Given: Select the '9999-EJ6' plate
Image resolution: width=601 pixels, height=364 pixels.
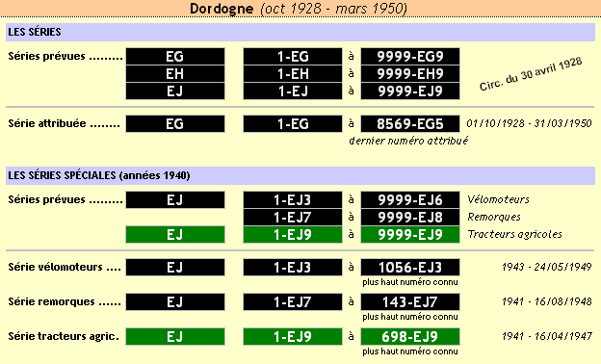Looking at the screenshot, I should point(410,200).
